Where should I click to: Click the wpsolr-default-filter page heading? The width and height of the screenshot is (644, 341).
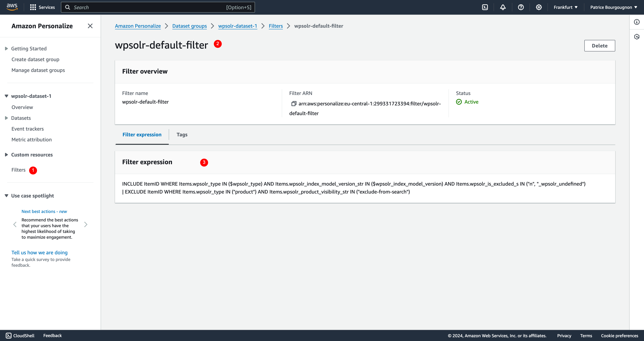pyautogui.click(x=162, y=45)
